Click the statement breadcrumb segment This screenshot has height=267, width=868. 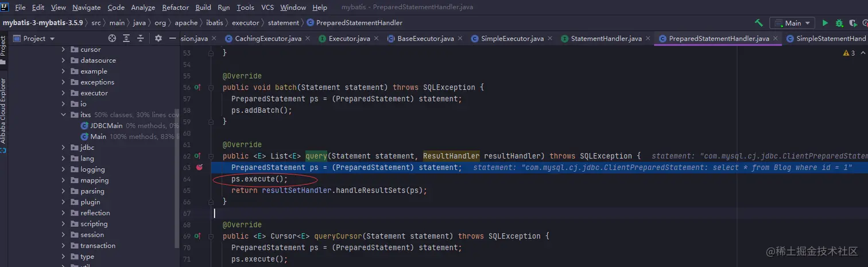(x=283, y=23)
